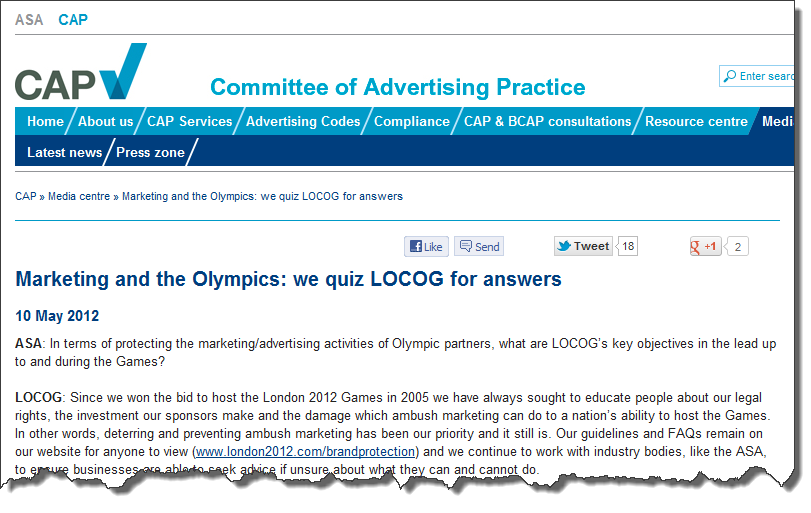Select the Compliance navigation item
Image resolution: width=811 pixels, height=513 pixels.
tap(412, 122)
